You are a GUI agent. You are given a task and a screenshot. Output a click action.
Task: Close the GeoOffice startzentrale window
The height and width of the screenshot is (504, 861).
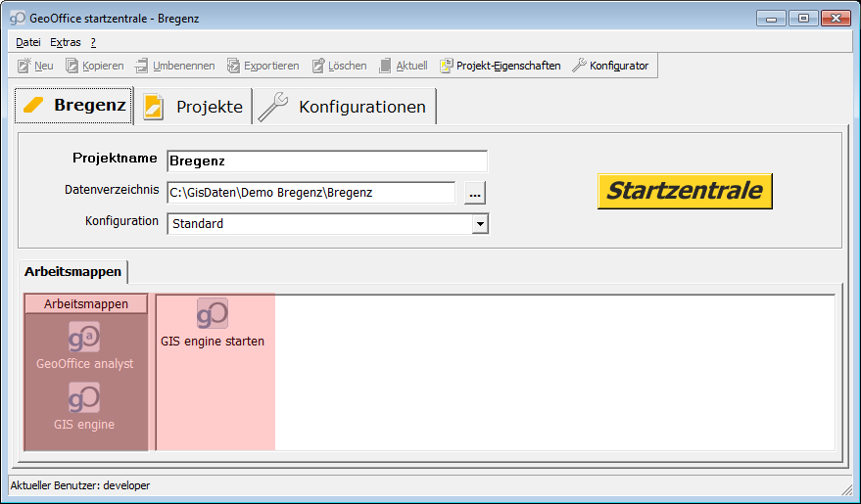click(836, 19)
